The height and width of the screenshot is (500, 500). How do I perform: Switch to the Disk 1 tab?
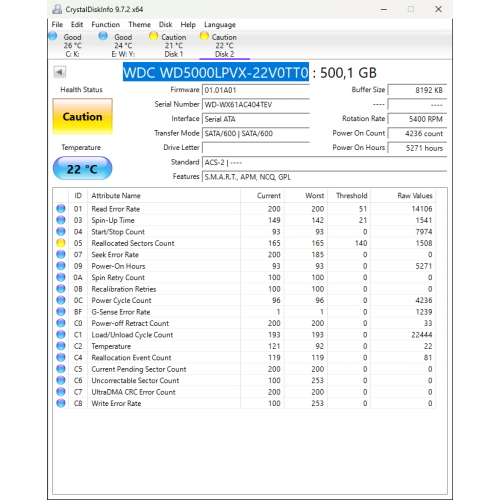pos(174,45)
